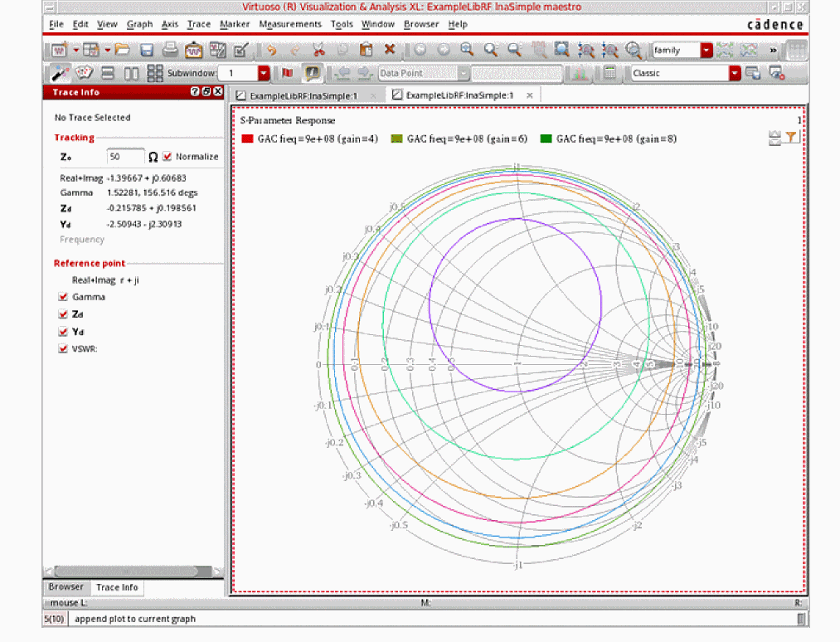Viewport: 840px width, 642px height.
Task: Open the Measurements menu
Action: pyautogui.click(x=289, y=25)
